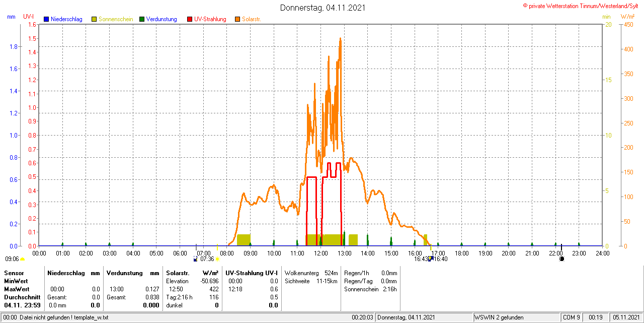
Task: Click the MaxWert row label
Action: (17, 289)
